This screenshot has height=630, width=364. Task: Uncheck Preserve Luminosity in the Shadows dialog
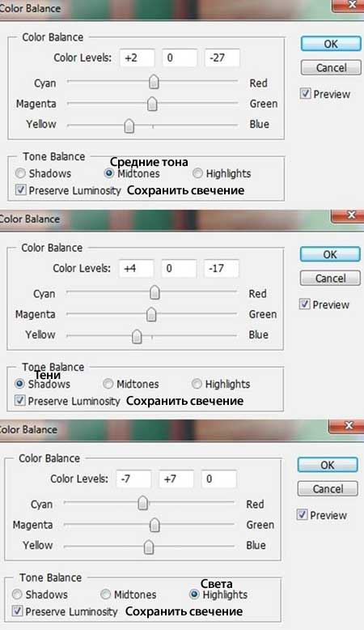[x=19, y=401]
